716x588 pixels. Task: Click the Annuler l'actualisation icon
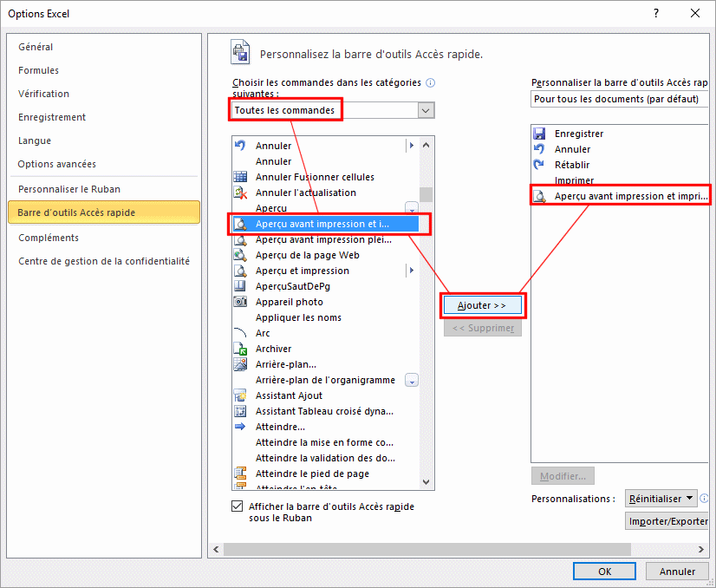tap(240, 193)
